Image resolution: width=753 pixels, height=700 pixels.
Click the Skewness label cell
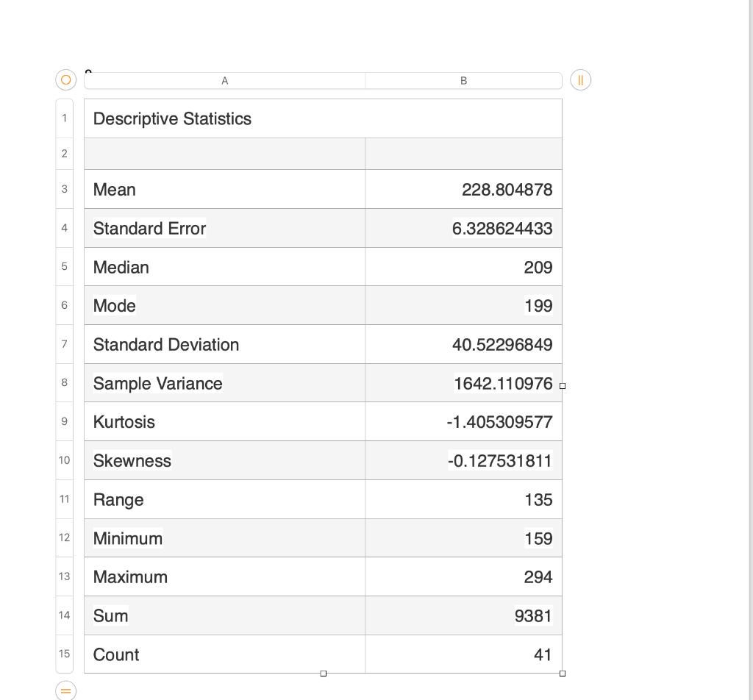(225, 460)
